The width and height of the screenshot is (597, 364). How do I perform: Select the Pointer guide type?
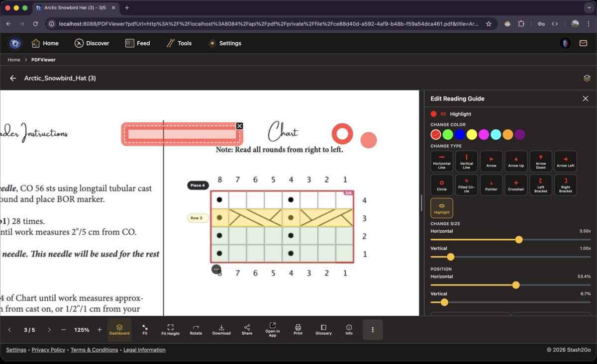(x=491, y=185)
